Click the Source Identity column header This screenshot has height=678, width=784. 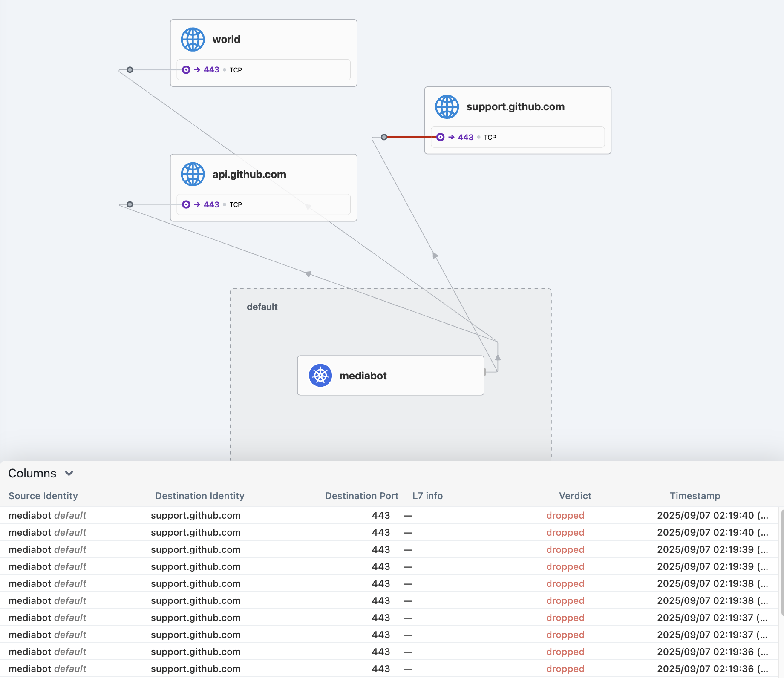coord(43,496)
